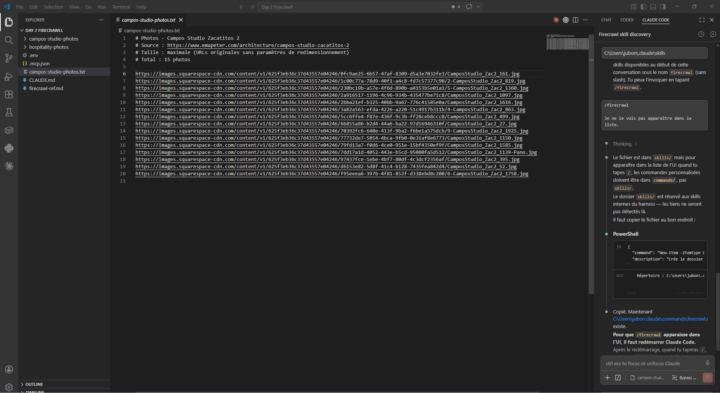This screenshot has width=720, height=393.
Task: Open the Testing flask icon
Action: [9, 112]
